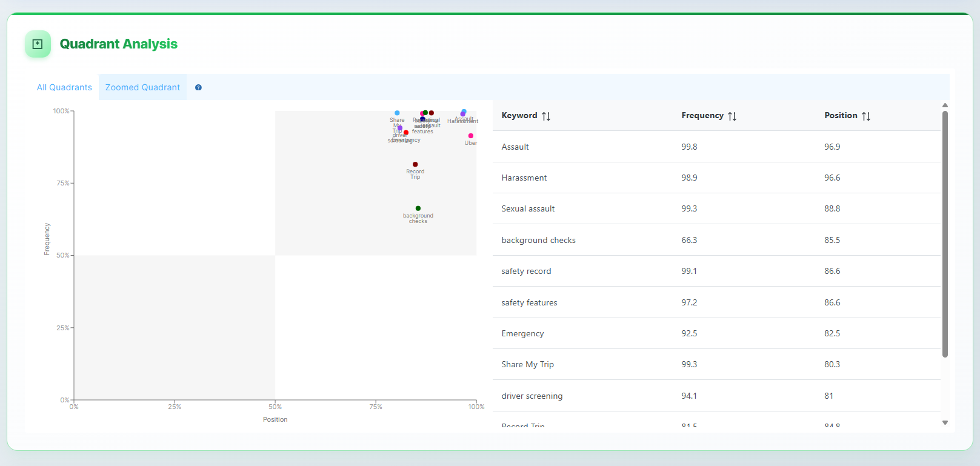
Task: Click the 88.8 position value
Action: 832,208
